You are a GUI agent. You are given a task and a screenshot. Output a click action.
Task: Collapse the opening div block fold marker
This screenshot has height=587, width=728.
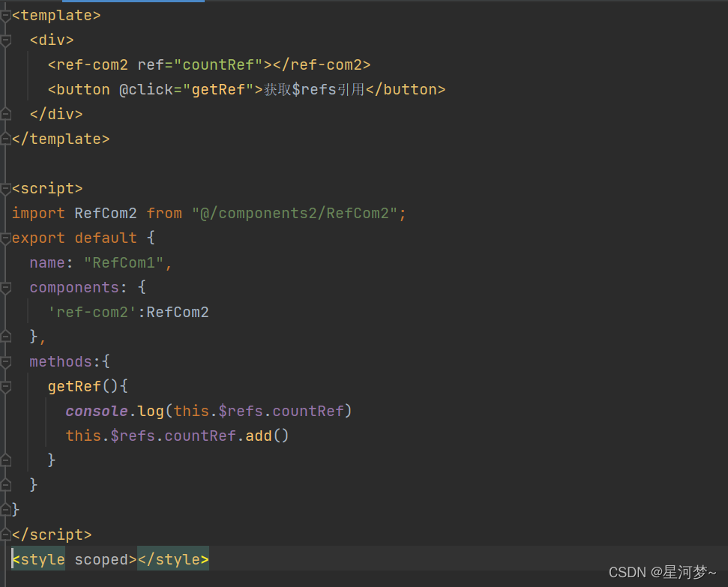tap(6, 40)
